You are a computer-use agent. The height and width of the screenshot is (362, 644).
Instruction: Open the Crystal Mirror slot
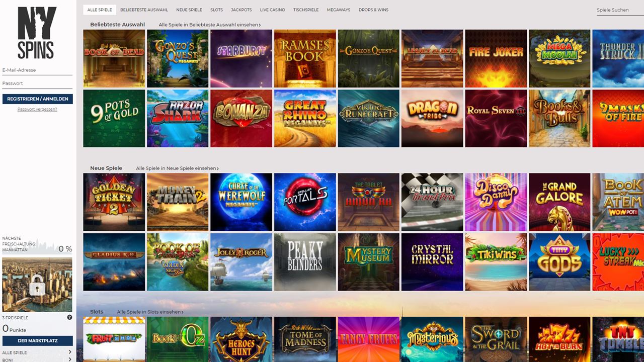[432, 262]
